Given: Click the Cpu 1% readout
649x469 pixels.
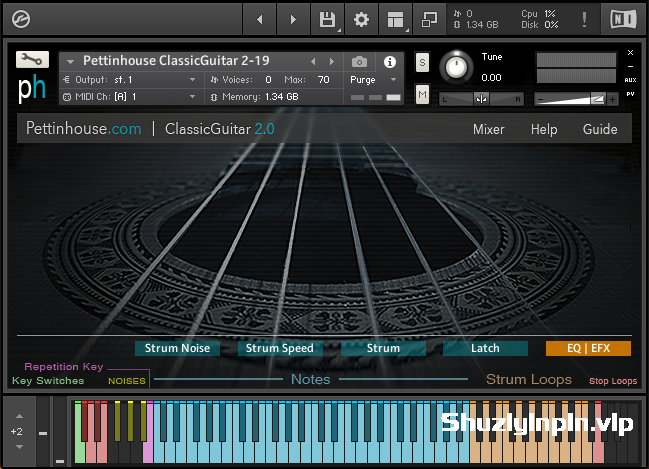Looking at the screenshot, I should (x=538, y=14).
